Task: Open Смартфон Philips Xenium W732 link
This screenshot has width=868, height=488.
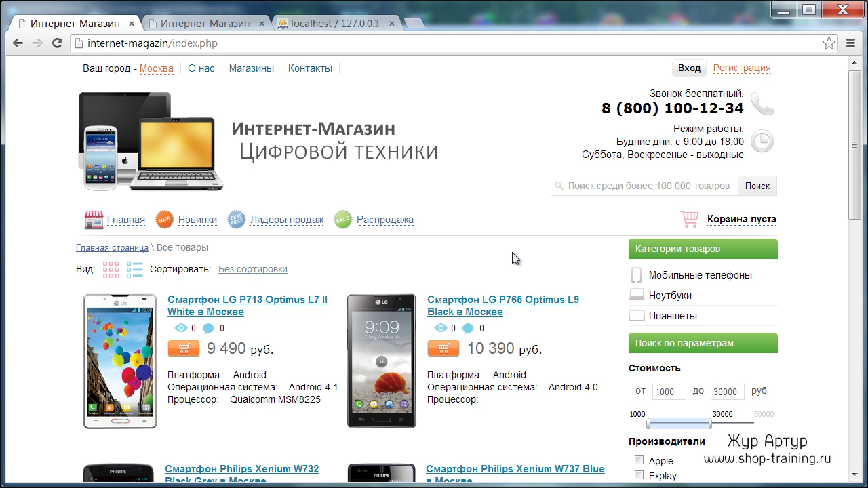Action: (x=241, y=474)
